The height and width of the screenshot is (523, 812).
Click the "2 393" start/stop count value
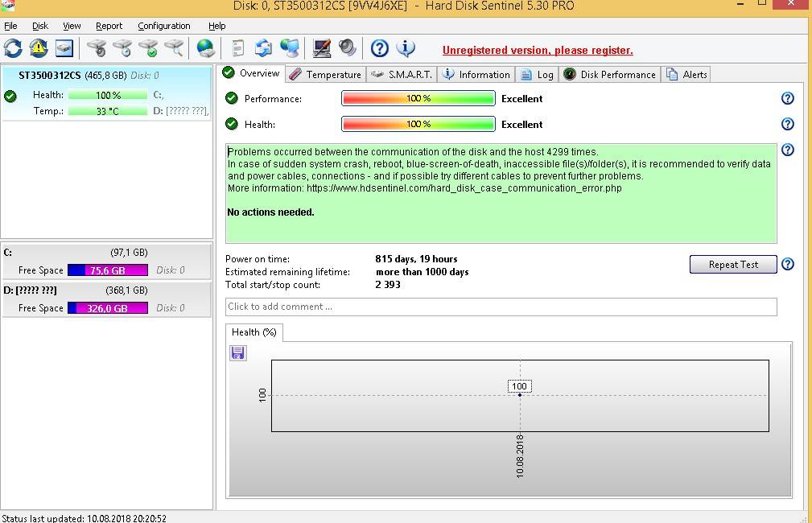pos(388,284)
